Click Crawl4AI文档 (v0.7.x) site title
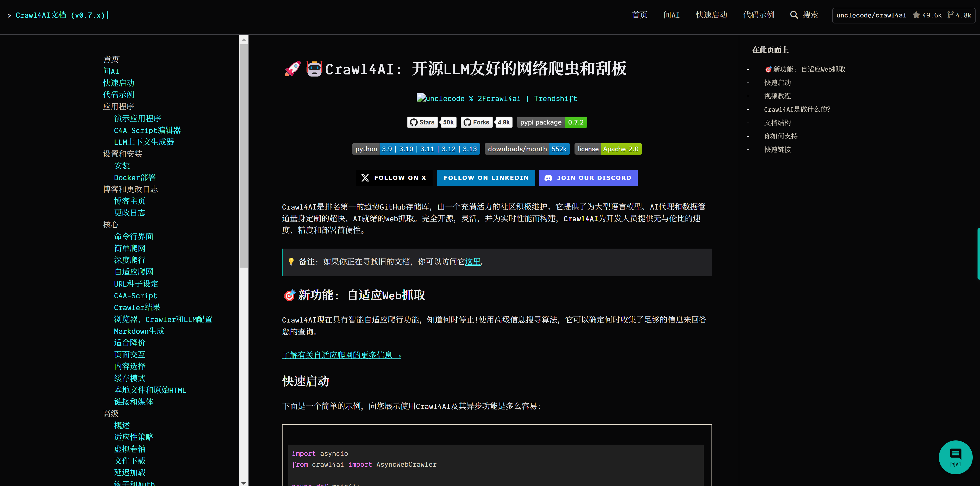 point(60,15)
